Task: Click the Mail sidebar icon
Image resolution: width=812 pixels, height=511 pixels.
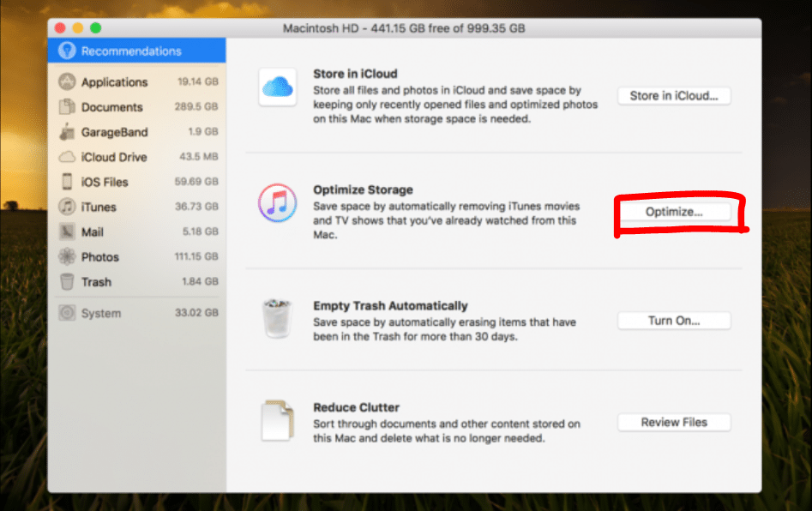Action: click(66, 231)
